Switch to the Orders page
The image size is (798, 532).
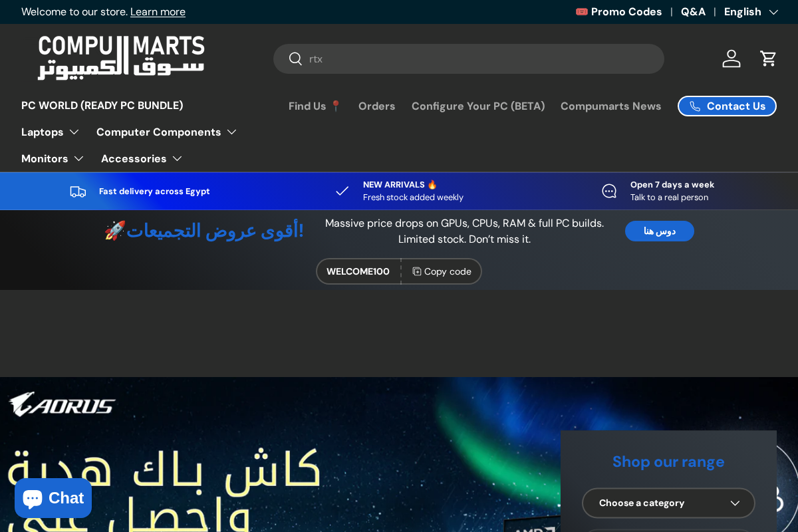coord(376,106)
